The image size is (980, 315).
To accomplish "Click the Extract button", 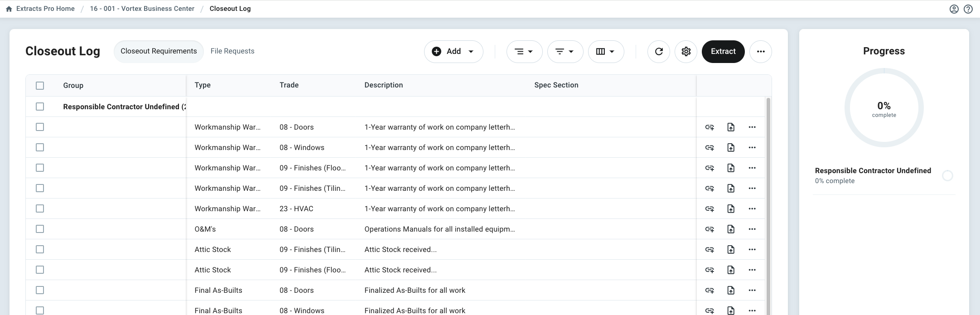I will (723, 52).
